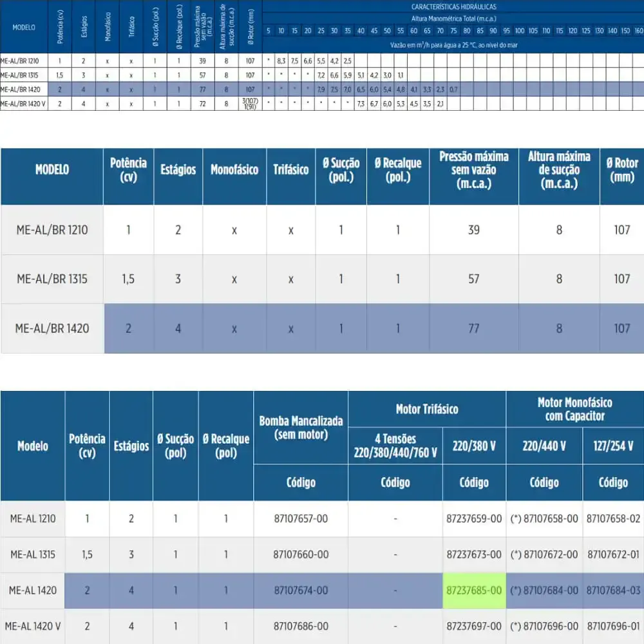Click the Altura máxima de sucção header

pos(559,170)
